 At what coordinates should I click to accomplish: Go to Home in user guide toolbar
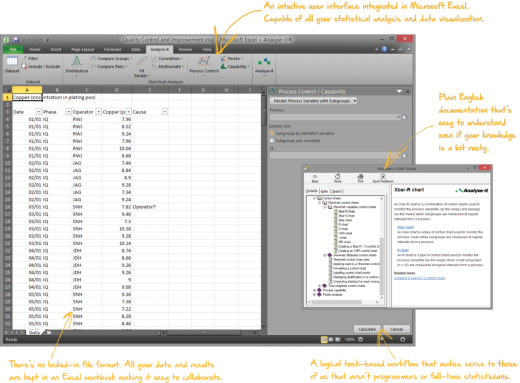337,178
